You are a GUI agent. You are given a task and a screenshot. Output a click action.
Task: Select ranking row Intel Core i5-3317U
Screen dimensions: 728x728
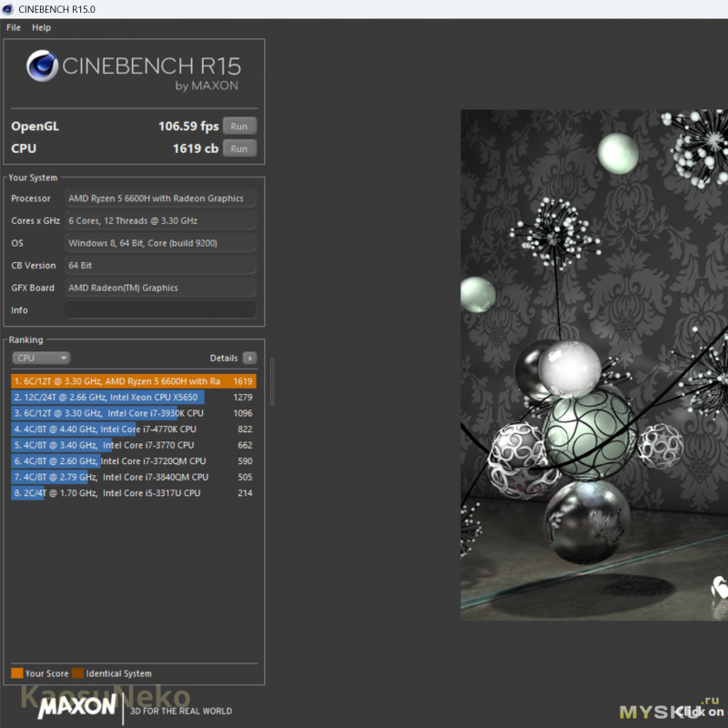coord(134,493)
